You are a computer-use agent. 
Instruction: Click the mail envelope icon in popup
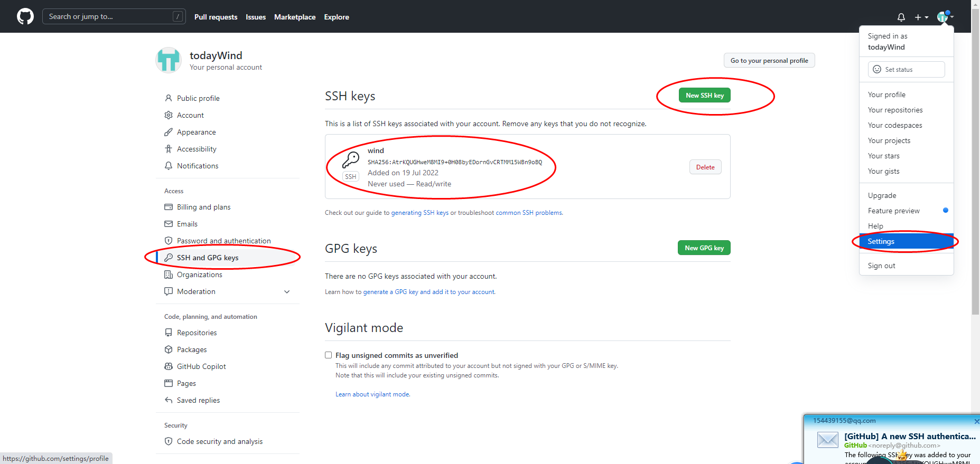click(x=827, y=440)
